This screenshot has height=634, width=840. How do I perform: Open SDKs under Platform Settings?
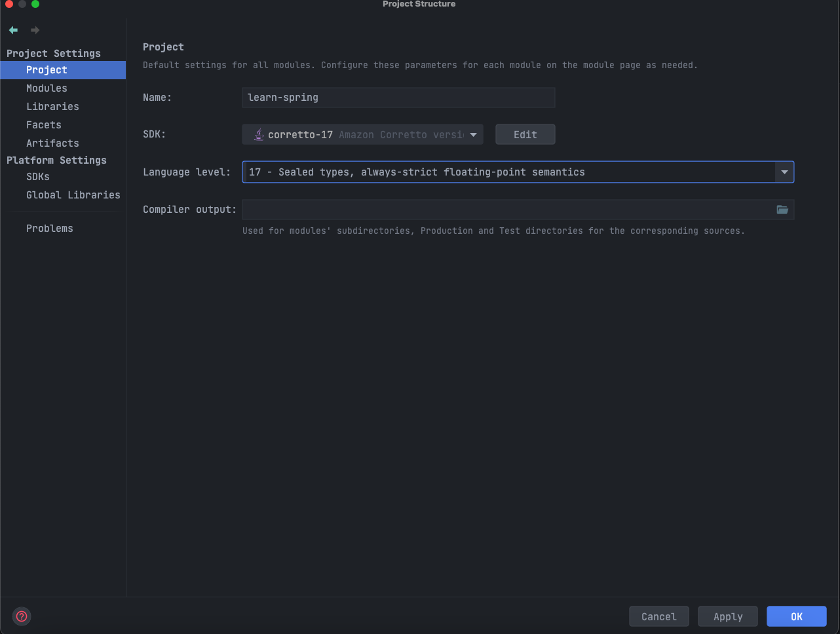pyautogui.click(x=63, y=177)
